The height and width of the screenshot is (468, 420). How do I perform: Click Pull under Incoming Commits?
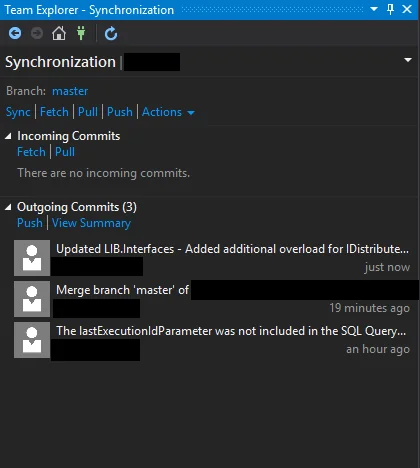[x=65, y=152]
